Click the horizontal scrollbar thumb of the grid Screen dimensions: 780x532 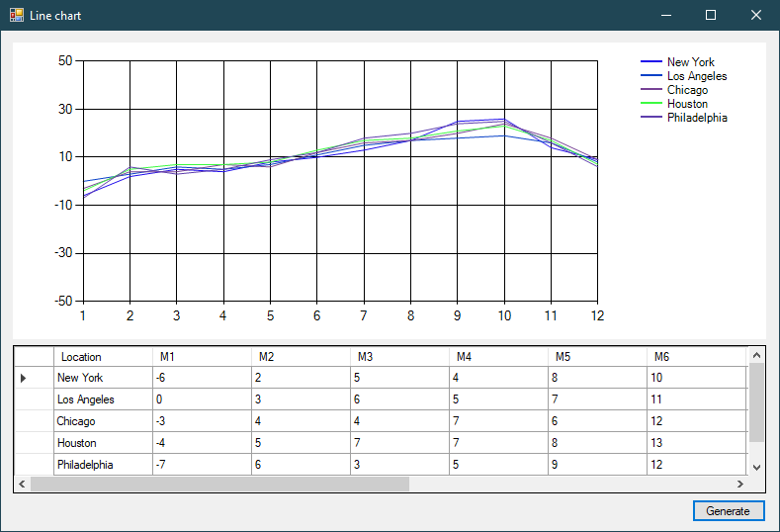click(219, 484)
